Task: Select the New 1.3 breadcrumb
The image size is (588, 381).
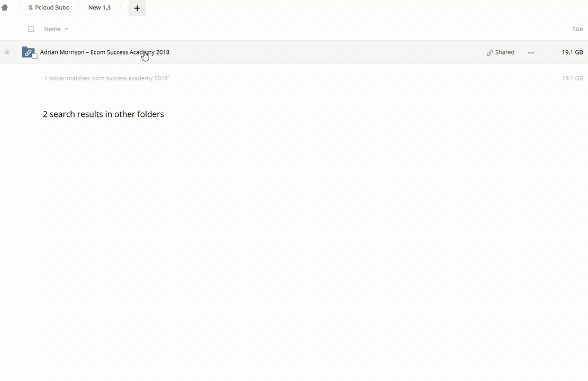Action: (x=99, y=8)
